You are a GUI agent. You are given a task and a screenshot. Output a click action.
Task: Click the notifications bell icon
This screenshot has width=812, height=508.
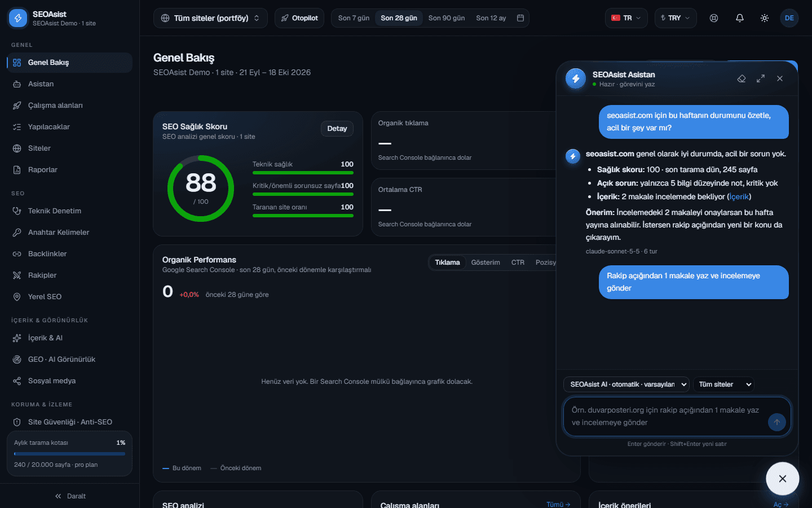coord(740,18)
